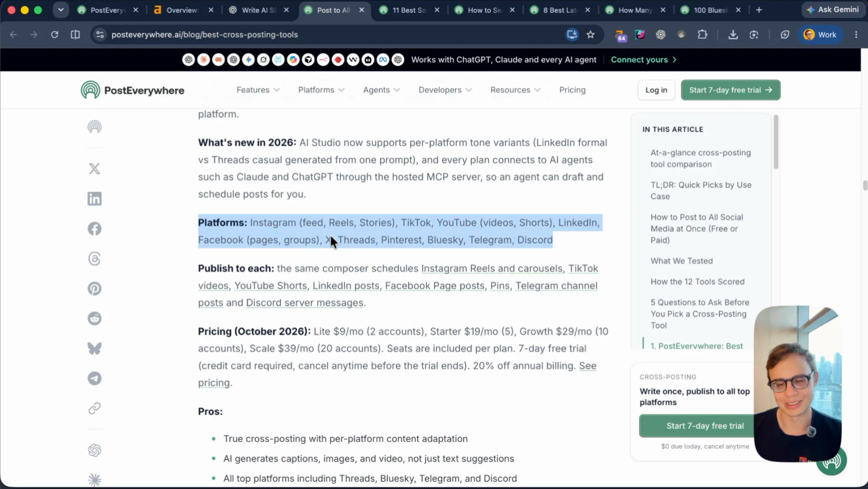Image resolution: width=868 pixels, height=489 pixels.
Task: Open Chrome extensions puzzle icon
Action: [702, 34]
